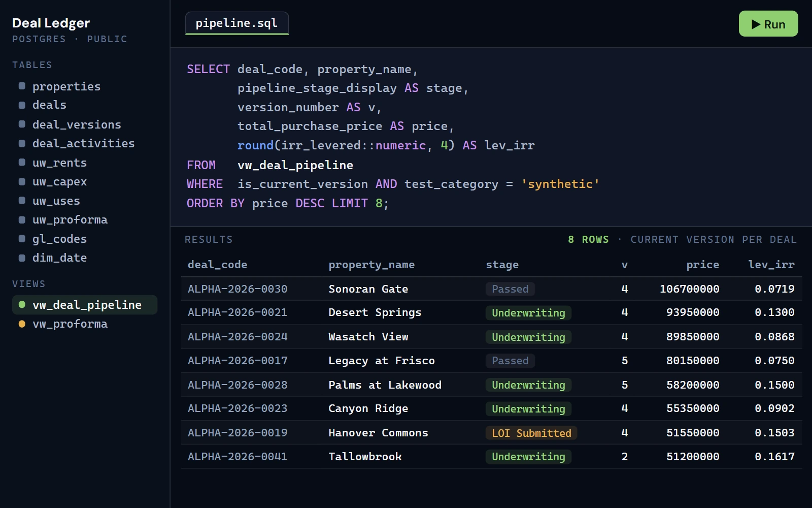Click Canyon Ridge property name
Screen dimensions: 812x508
click(x=368, y=408)
